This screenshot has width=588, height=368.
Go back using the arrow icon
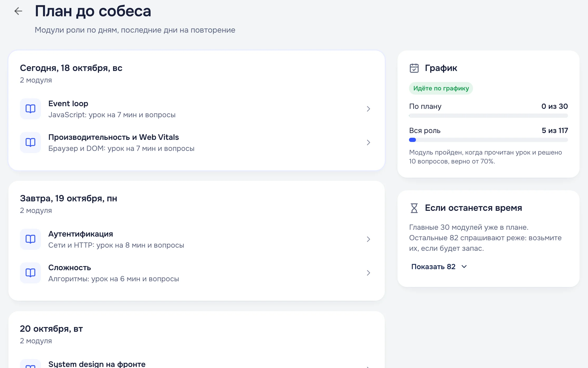18,11
